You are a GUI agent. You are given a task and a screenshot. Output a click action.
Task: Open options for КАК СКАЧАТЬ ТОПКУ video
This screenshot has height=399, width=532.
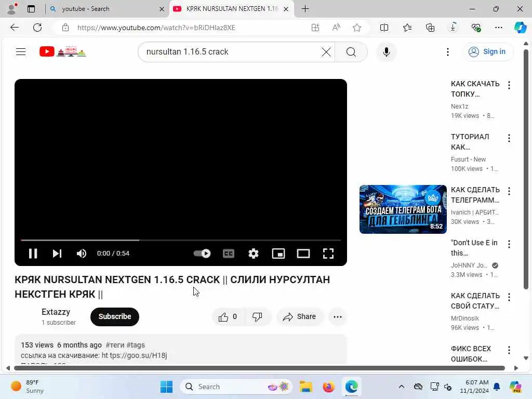pos(509,85)
